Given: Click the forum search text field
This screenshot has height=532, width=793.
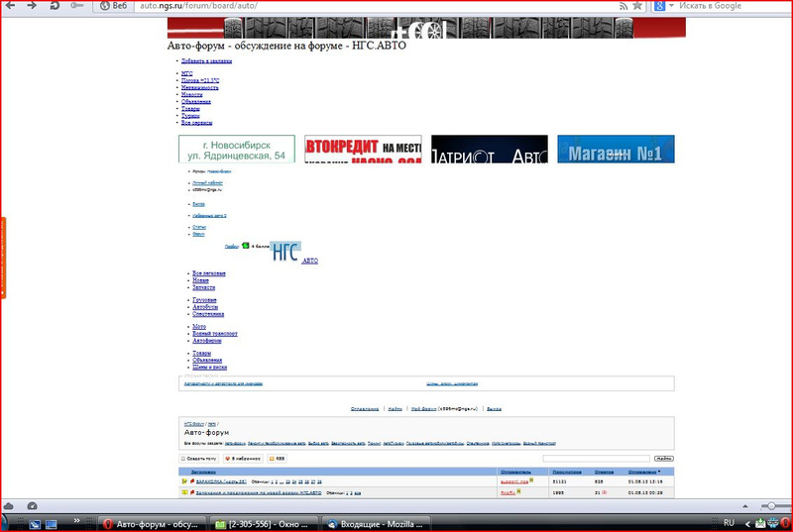Looking at the screenshot, I should [597, 459].
